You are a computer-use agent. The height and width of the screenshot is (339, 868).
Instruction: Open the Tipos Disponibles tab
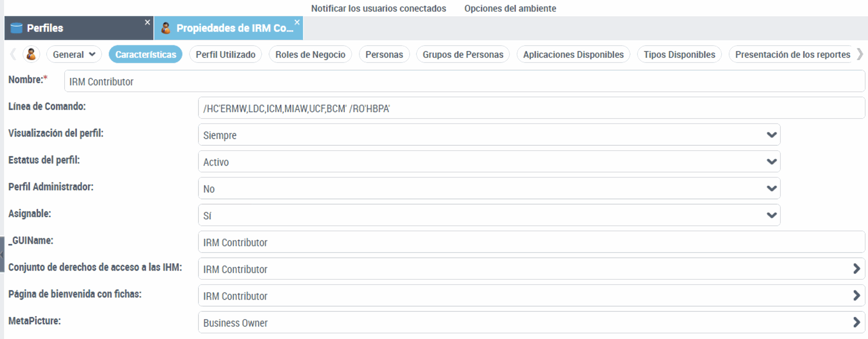[679, 54]
